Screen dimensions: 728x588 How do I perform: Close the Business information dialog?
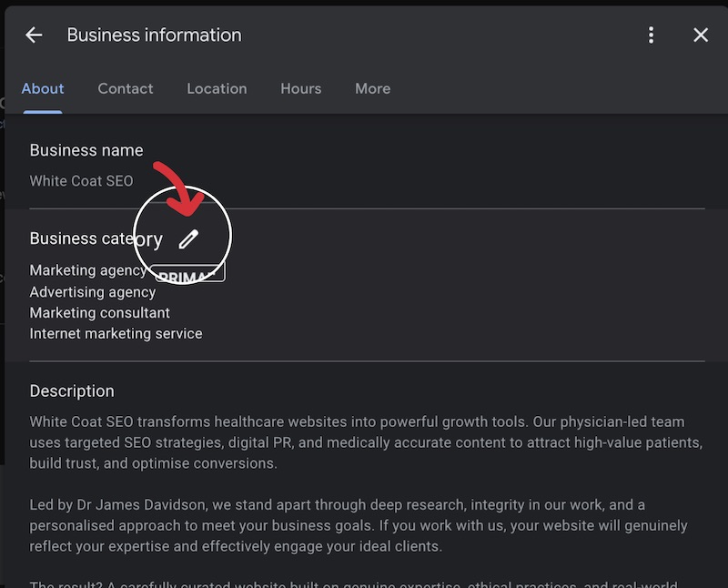pyautogui.click(x=701, y=35)
